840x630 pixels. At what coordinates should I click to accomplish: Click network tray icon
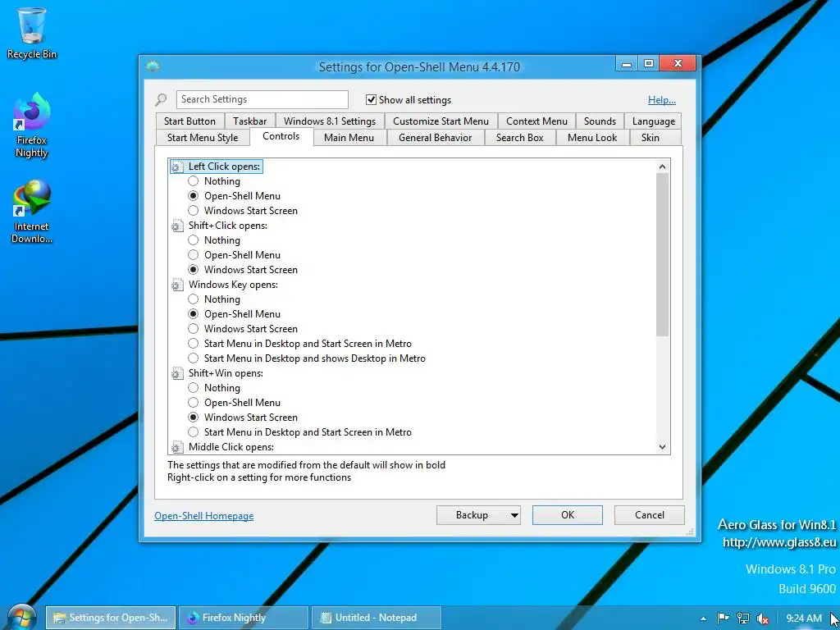point(742,618)
